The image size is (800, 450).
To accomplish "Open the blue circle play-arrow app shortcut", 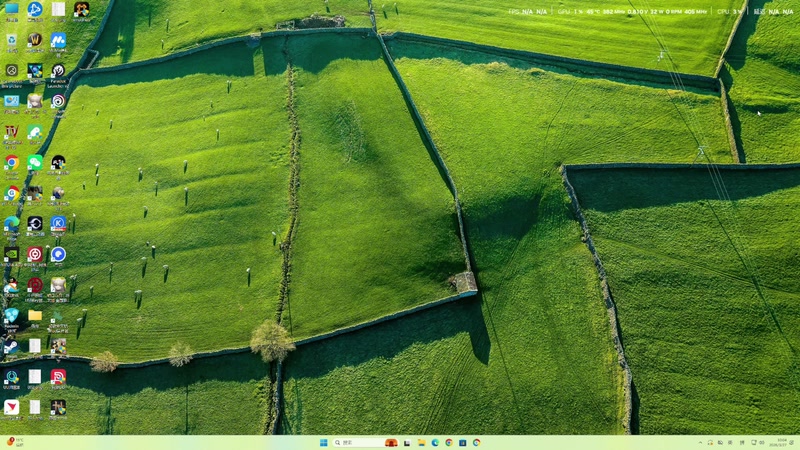I will click(x=35, y=10).
